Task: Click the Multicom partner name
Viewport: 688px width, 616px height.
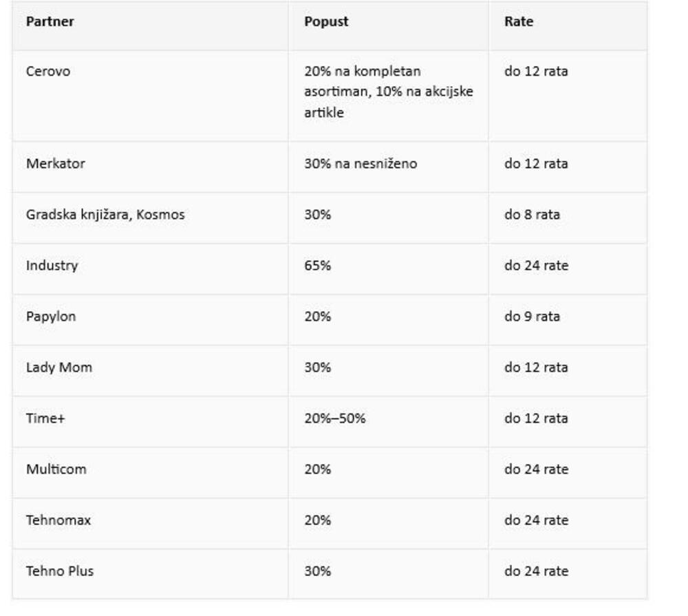Action: [x=56, y=469]
